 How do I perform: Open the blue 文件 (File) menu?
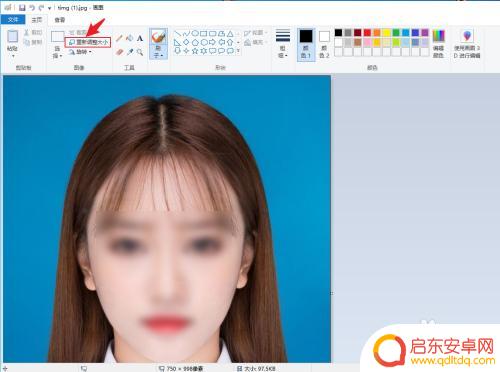(x=13, y=20)
